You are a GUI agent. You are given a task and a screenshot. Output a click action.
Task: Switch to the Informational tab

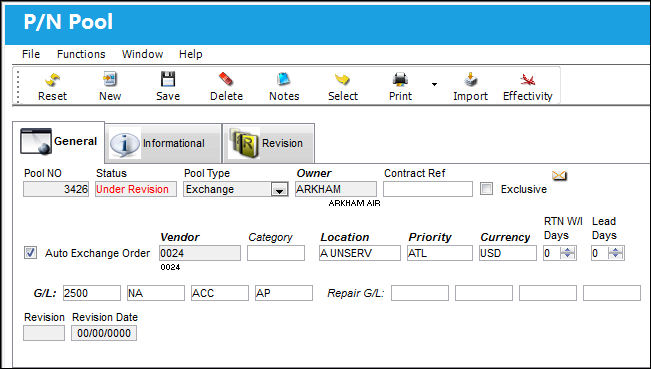[x=164, y=143]
